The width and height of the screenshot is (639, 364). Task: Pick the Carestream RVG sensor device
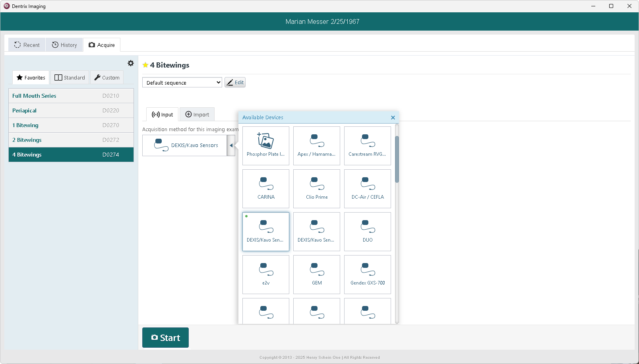pyautogui.click(x=367, y=145)
